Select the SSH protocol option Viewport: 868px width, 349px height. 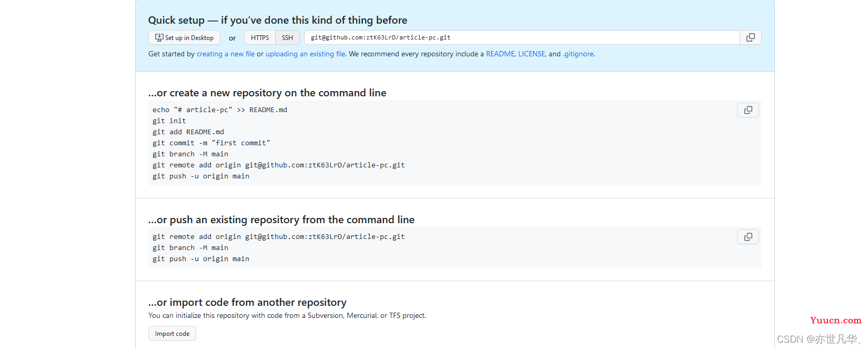tap(287, 37)
